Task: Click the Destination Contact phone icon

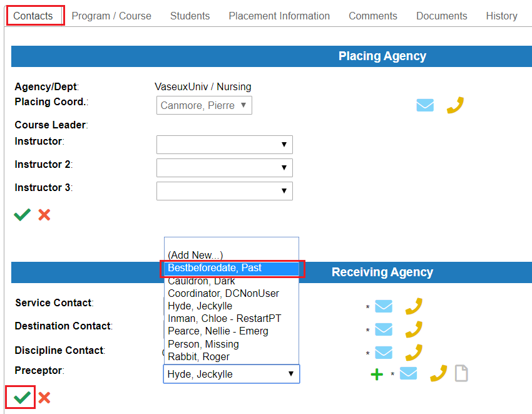Action: (414, 329)
